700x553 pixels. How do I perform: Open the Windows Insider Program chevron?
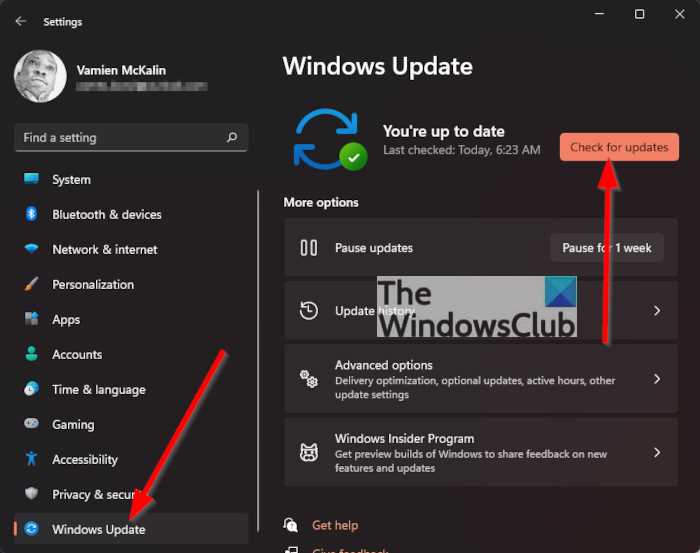(657, 453)
